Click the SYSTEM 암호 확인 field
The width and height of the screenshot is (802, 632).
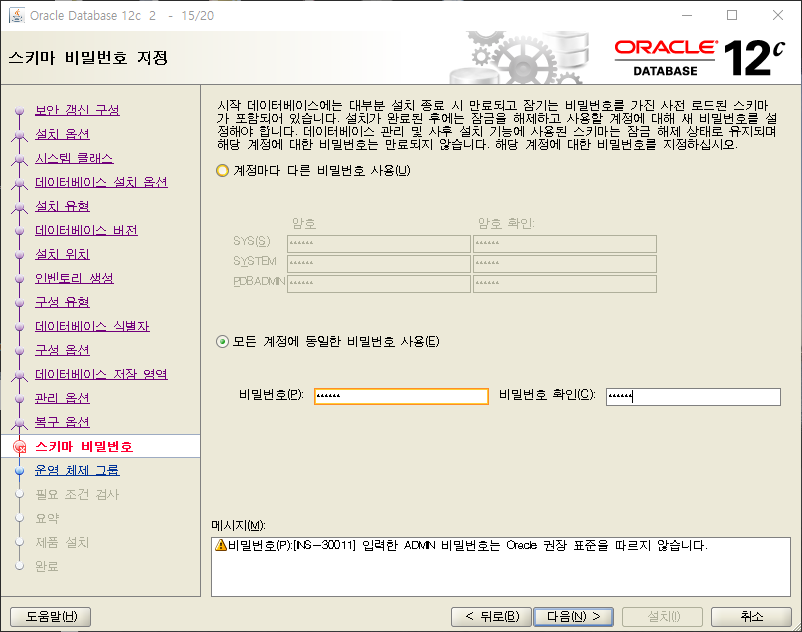pyautogui.click(x=565, y=263)
